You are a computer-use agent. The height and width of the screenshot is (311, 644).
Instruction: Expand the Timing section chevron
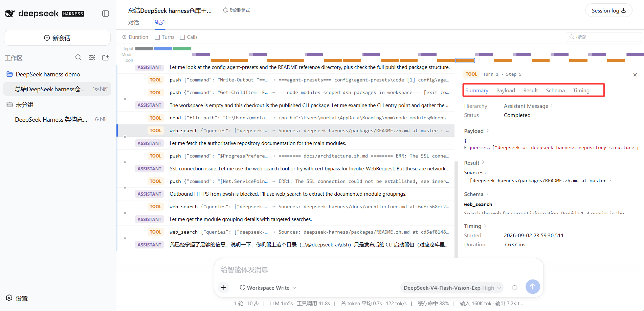(485, 226)
